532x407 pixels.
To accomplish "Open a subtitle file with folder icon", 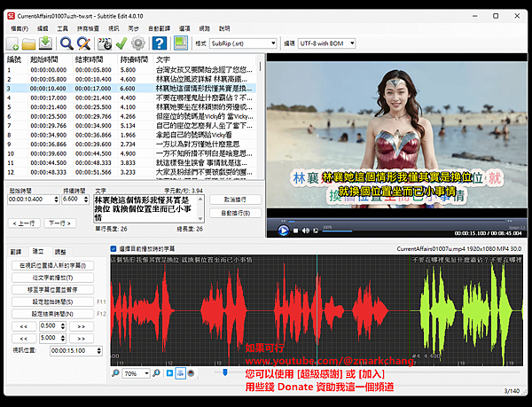I will tap(29, 43).
